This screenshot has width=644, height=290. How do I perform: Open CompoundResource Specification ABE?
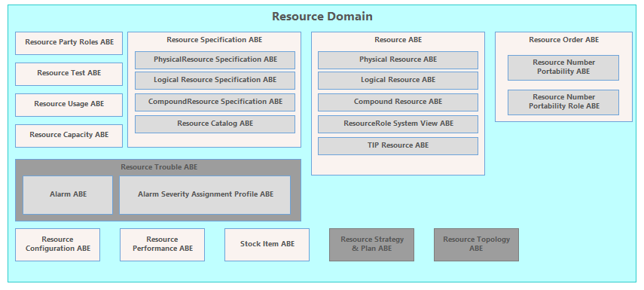pos(215,102)
